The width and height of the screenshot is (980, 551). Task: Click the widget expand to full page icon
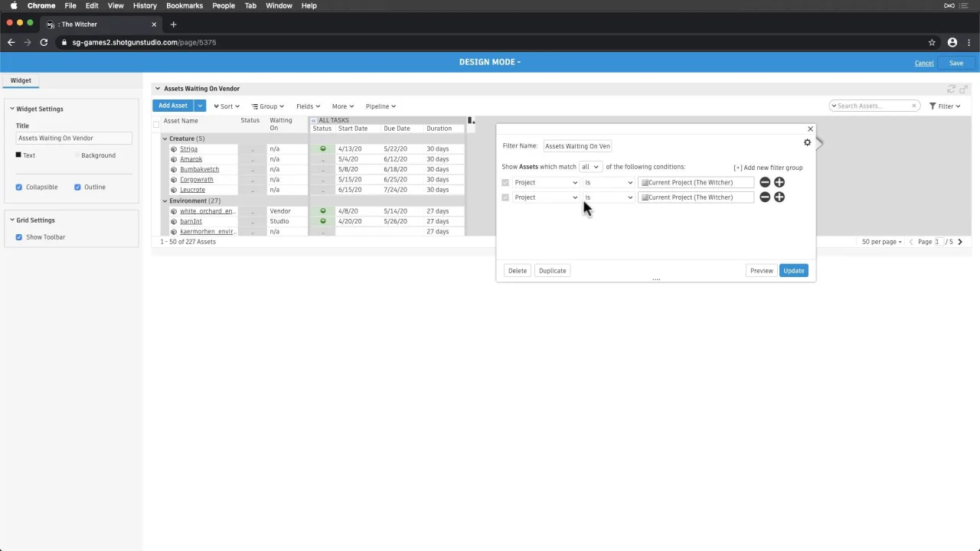click(964, 89)
